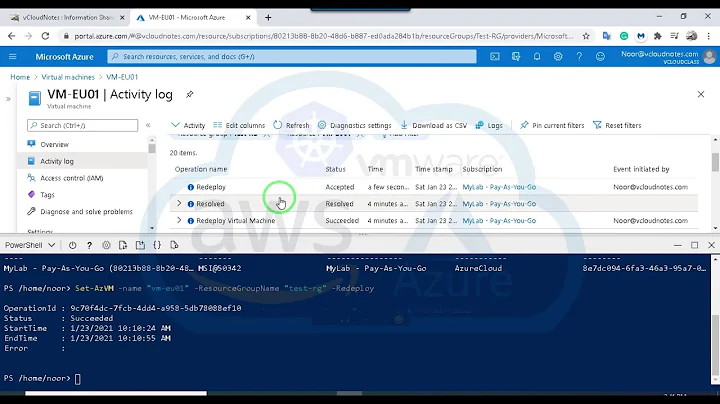Open the Noor@vcloudnotes.com account menu
This screenshot has width=720, height=404.
668,57
